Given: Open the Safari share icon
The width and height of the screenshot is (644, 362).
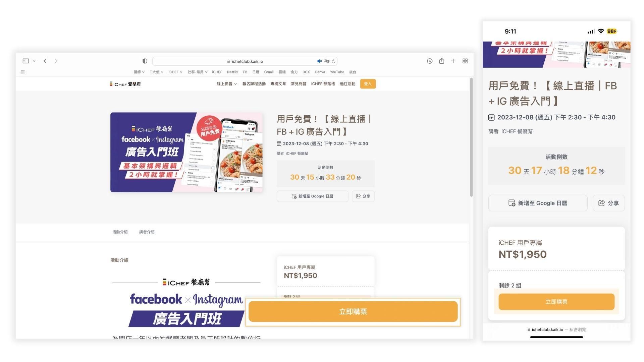Looking at the screenshot, I should pos(441,61).
